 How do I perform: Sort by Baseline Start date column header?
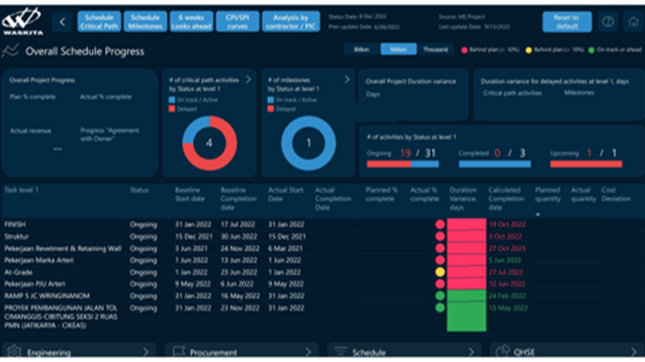point(190,194)
